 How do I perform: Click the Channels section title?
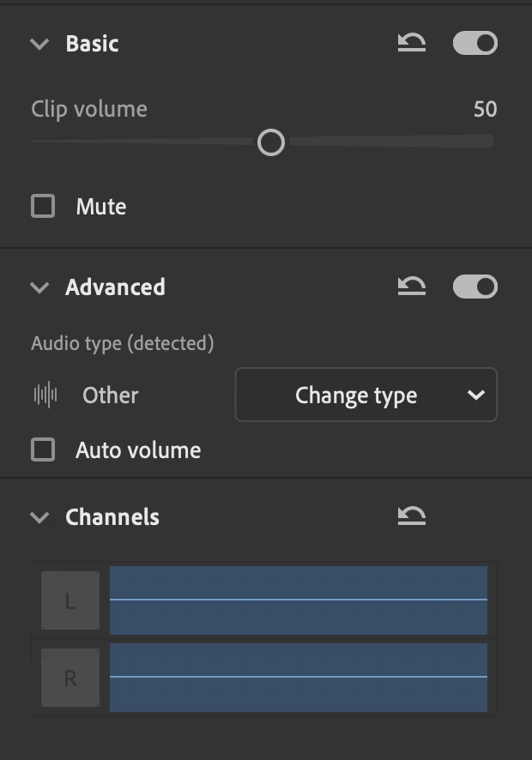[x=112, y=516]
